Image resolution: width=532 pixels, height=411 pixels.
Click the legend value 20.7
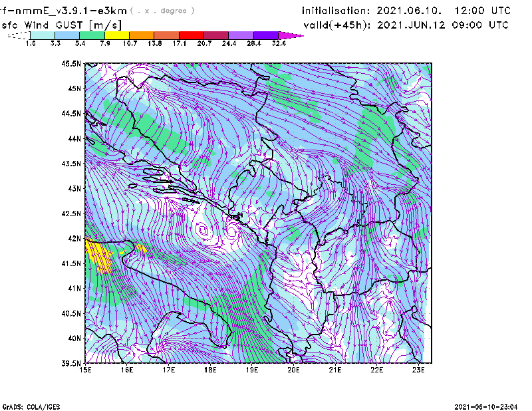point(204,43)
